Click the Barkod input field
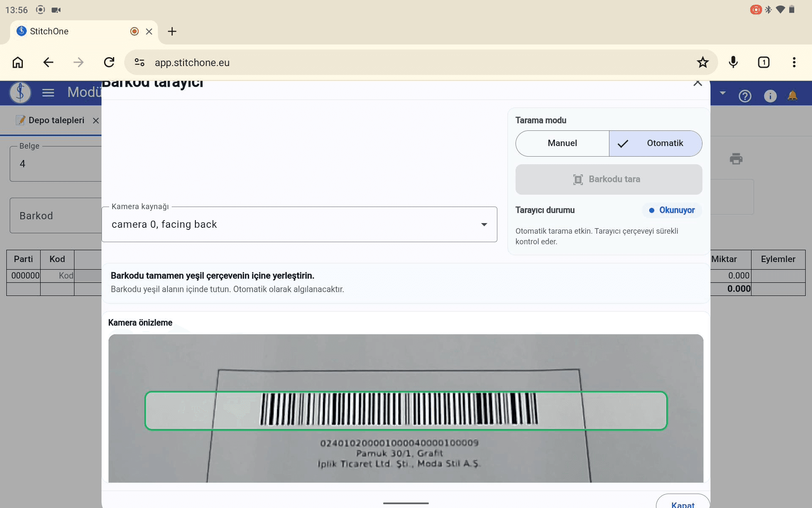 click(56, 215)
